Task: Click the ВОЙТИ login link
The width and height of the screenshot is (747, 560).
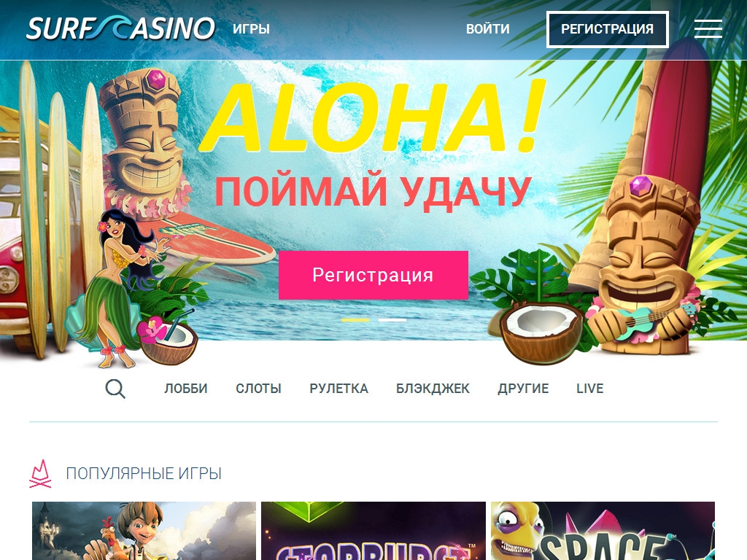Action: click(x=488, y=29)
